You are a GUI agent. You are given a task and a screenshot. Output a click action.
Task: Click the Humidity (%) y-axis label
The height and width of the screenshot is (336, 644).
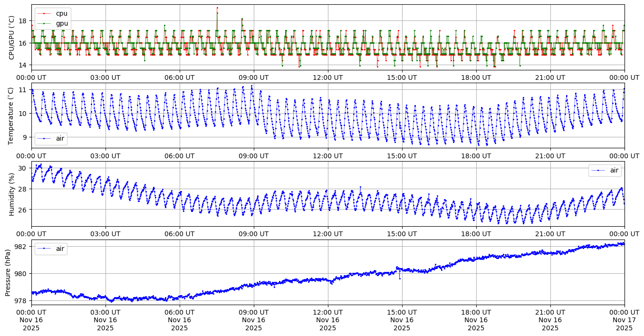(x=12, y=194)
